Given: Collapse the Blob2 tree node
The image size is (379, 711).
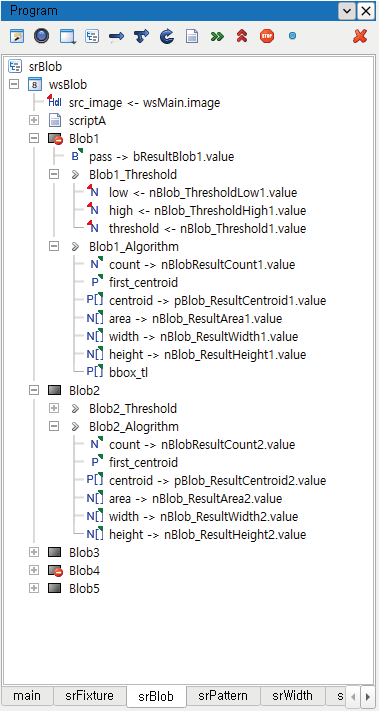Looking at the screenshot, I should [34, 390].
